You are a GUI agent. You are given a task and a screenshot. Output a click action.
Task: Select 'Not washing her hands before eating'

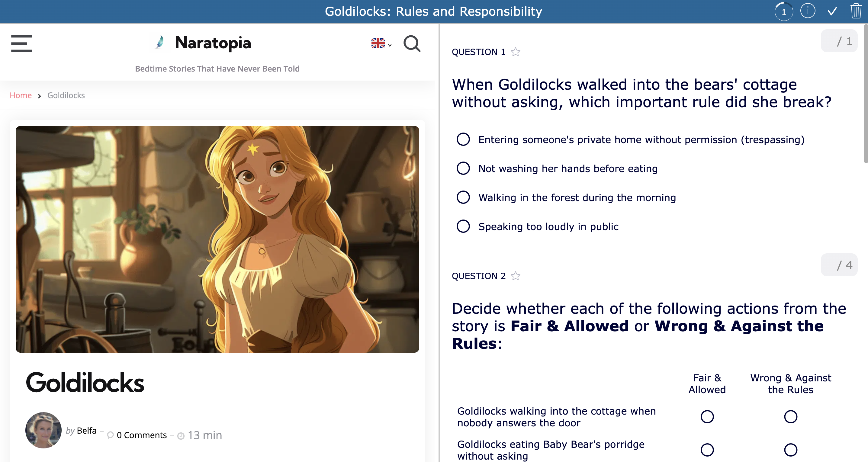(x=463, y=168)
